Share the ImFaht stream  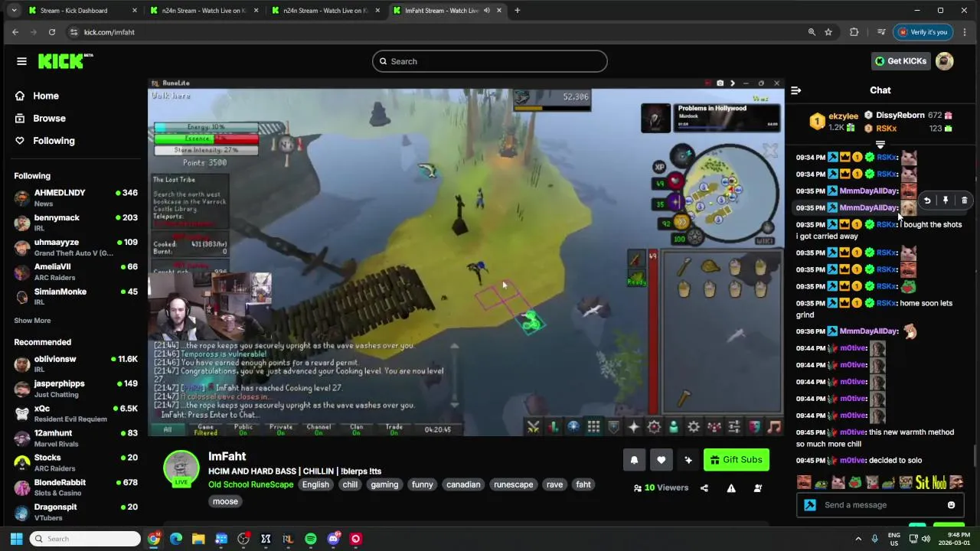pos(704,488)
